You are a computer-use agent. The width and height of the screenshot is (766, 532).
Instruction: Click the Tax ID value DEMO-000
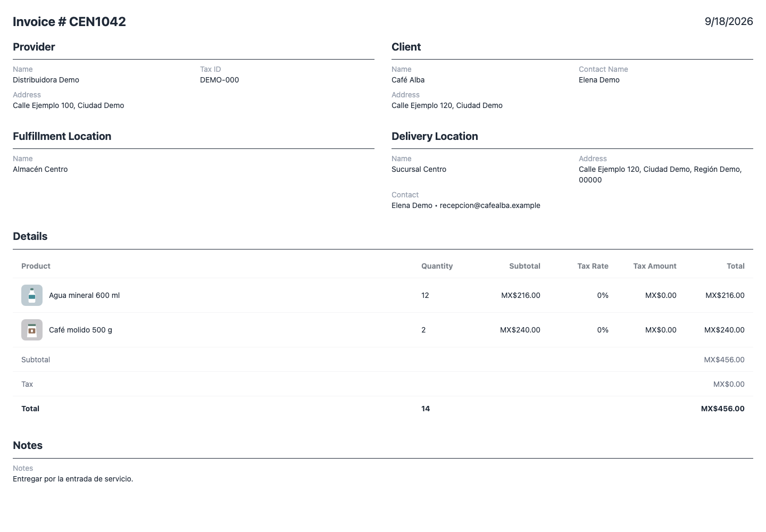[x=219, y=80]
